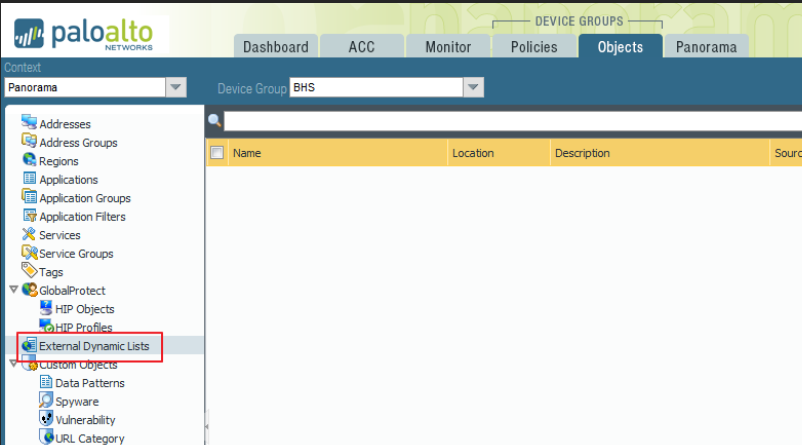This screenshot has width=802, height=445.
Task: Click the Tags label icon
Action: coord(29,270)
